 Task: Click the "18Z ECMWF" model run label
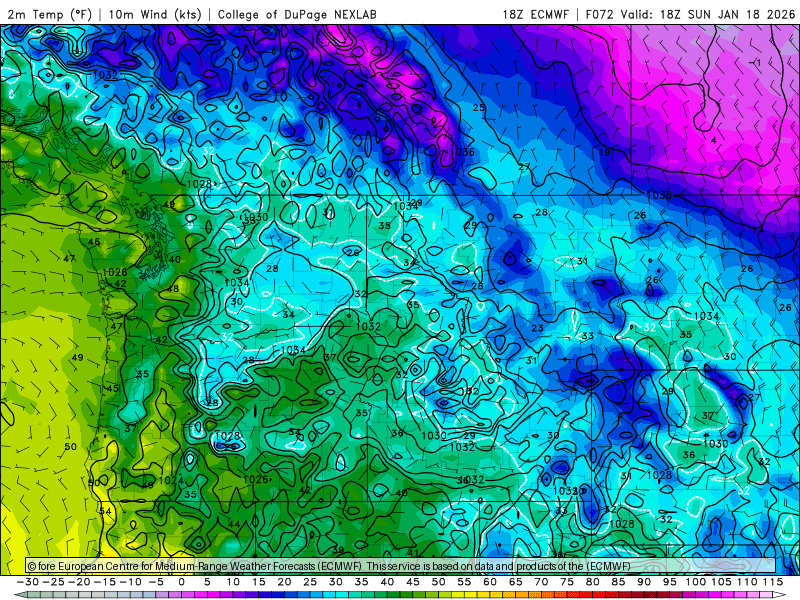coord(535,14)
